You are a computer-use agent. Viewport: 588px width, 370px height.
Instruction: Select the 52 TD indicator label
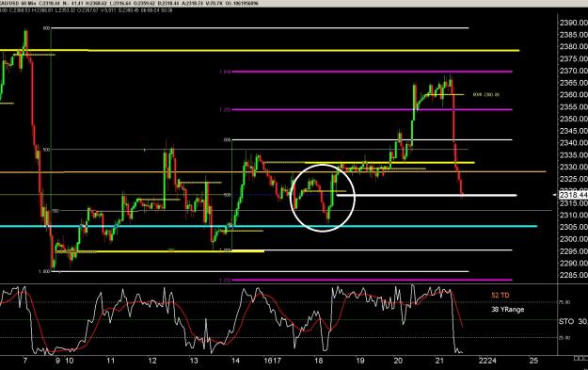501,296
